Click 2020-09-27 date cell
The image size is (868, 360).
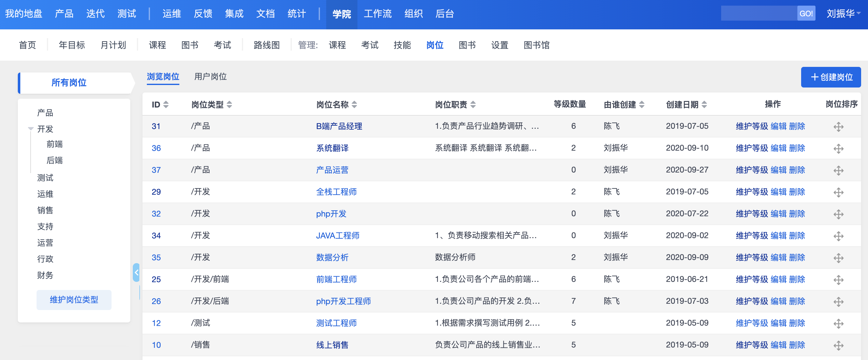click(x=687, y=170)
